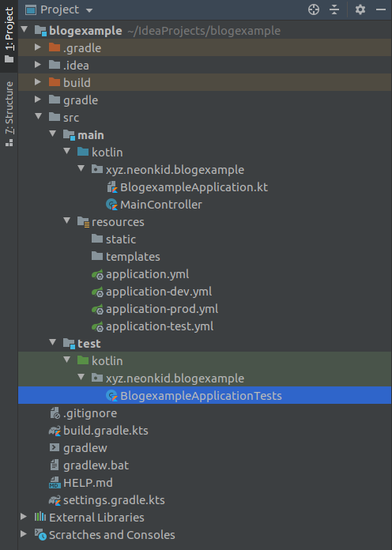Click the Collapse All icon in header
The image size is (392, 550).
[x=334, y=9]
